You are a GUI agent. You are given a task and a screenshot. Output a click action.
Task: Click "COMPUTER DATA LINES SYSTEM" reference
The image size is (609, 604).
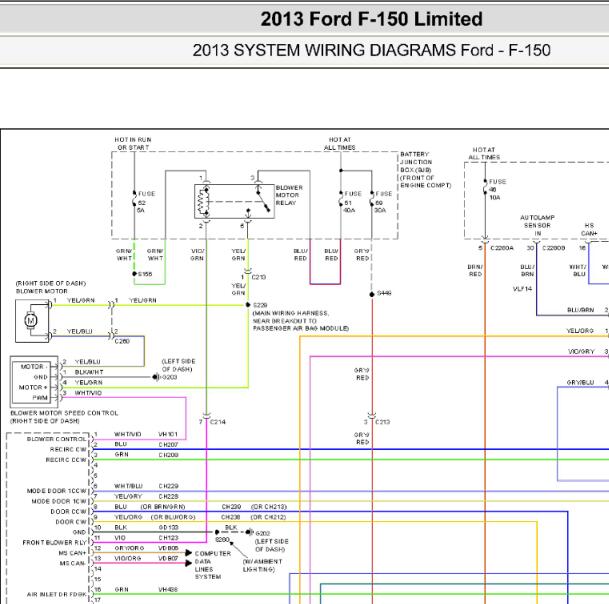pyautogui.click(x=212, y=565)
